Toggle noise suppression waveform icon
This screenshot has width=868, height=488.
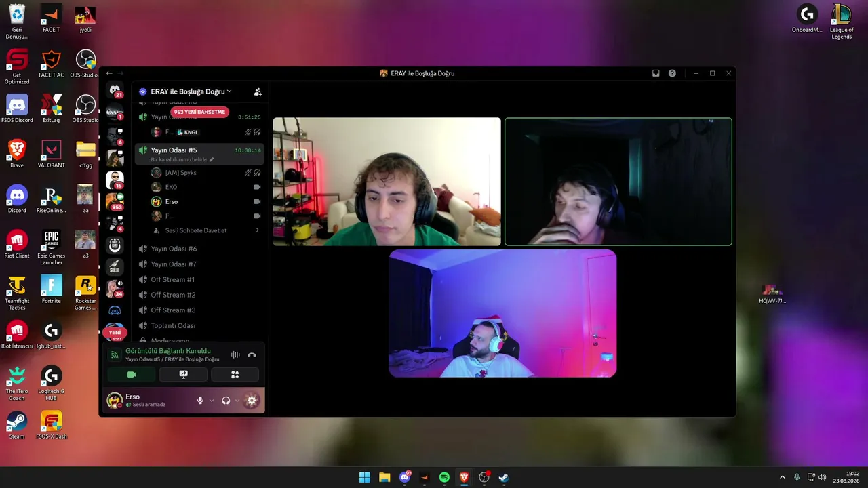point(235,354)
